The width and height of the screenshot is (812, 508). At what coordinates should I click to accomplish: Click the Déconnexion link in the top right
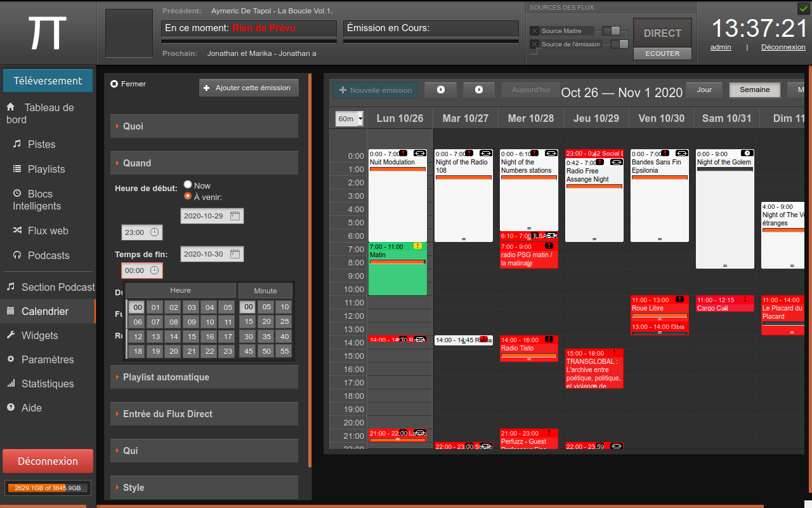click(x=783, y=47)
